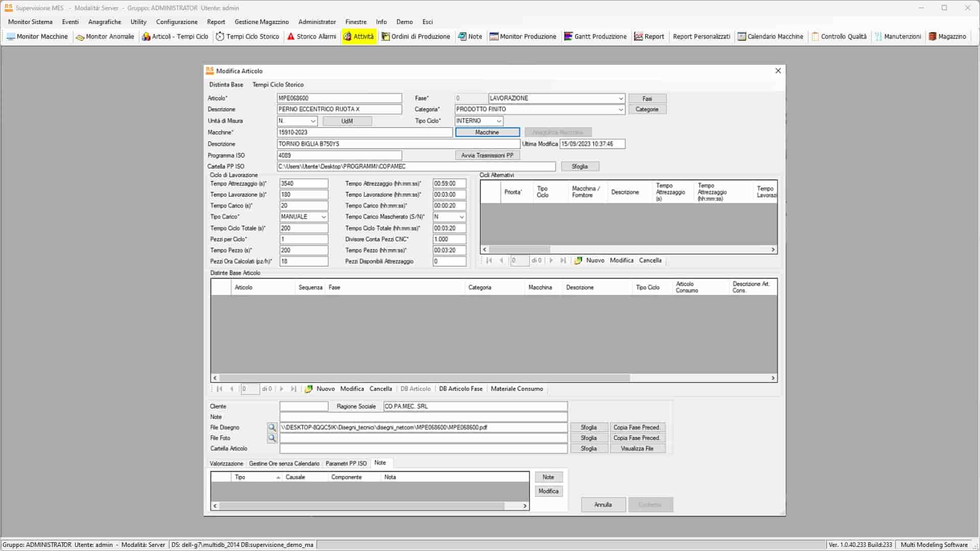Screen dimensions: 980x551
Task: Click the Visualizza File button
Action: click(637, 449)
